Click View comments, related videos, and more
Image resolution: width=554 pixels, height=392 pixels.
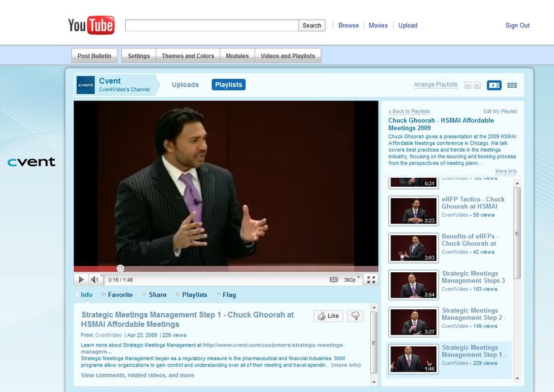(138, 375)
